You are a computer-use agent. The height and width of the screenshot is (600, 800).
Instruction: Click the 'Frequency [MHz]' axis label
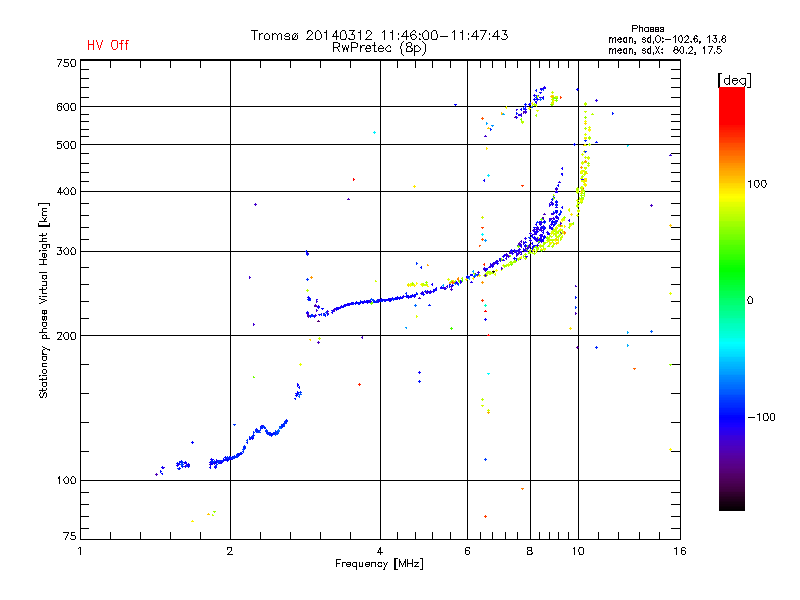(379, 564)
